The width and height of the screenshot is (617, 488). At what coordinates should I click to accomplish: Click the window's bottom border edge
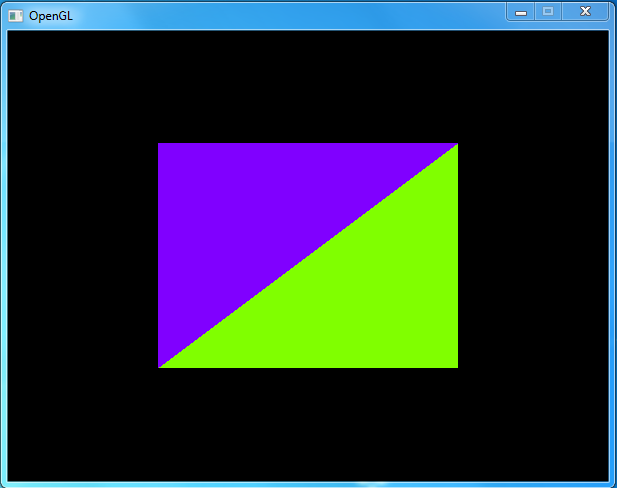[308, 484]
